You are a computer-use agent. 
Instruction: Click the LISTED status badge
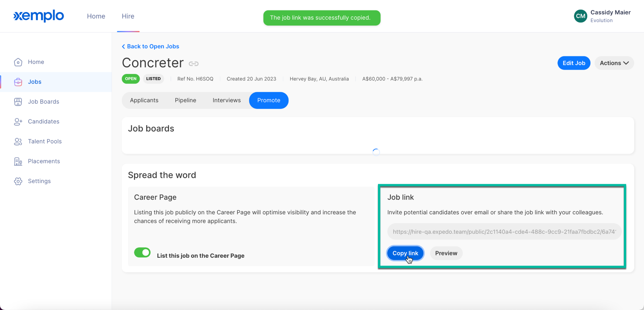(153, 79)
